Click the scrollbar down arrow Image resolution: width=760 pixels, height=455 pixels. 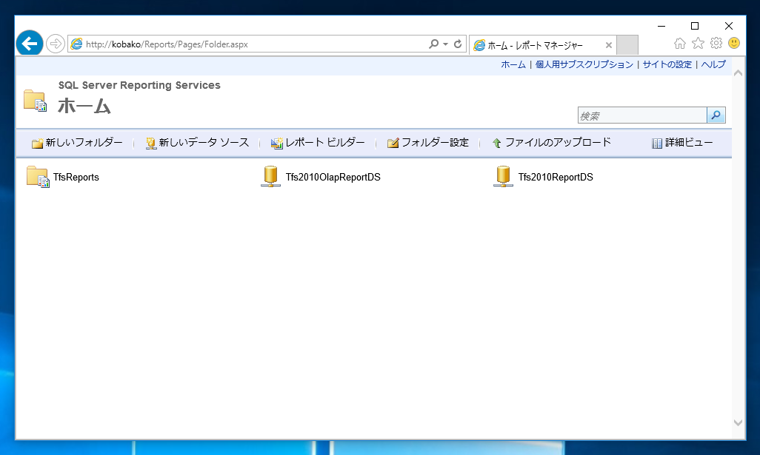(x=738, y=423)
